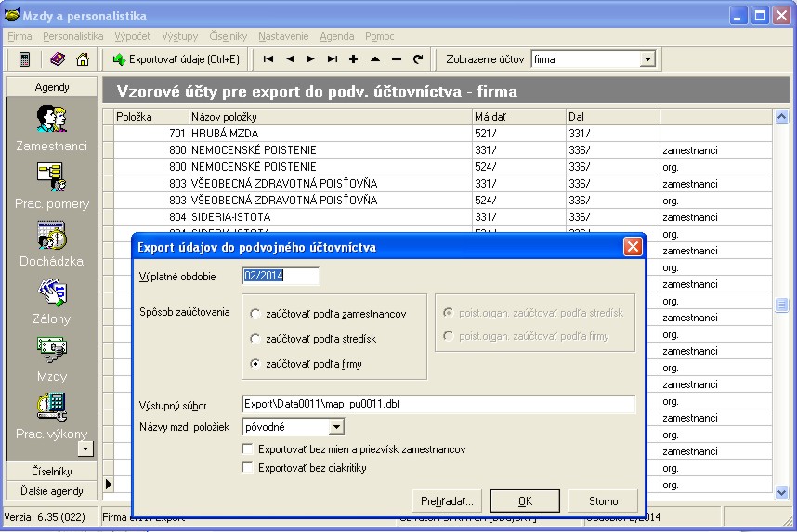Click table scrollbar up arrow
Screen dimensions: 797x532
[782, 117]
